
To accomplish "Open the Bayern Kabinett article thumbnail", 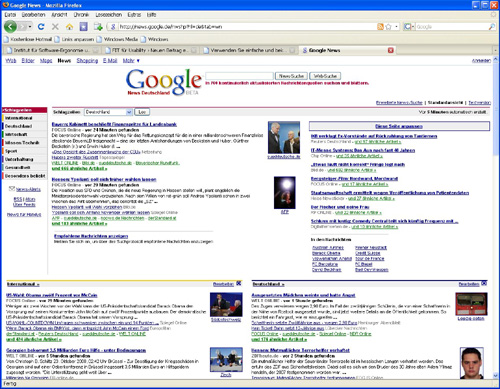I will click(284, 137).
